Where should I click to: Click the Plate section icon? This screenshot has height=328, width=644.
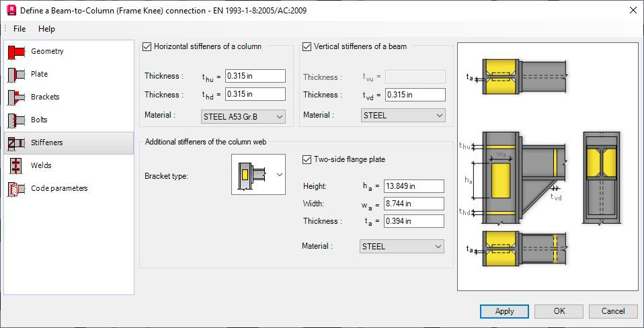[x=16, y=75]
